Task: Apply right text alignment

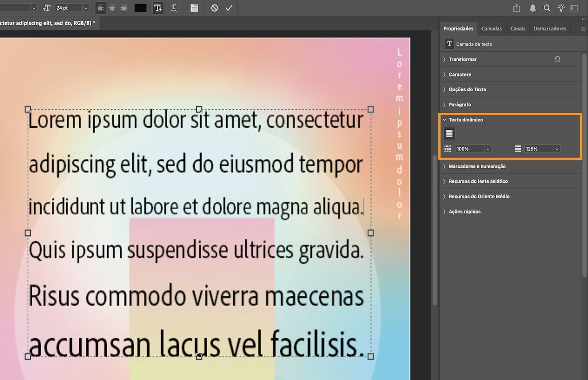Action: tap(123, 8)
